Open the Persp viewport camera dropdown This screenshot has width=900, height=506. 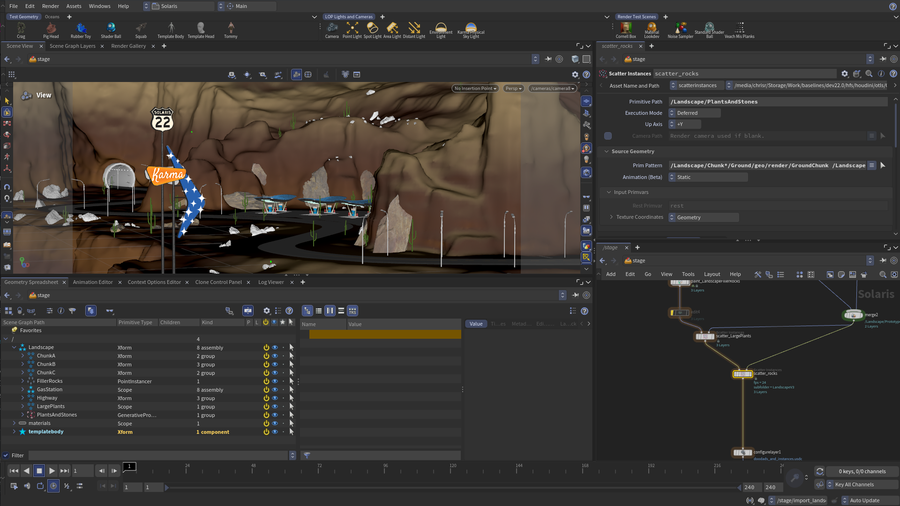[x=513, y=88]
